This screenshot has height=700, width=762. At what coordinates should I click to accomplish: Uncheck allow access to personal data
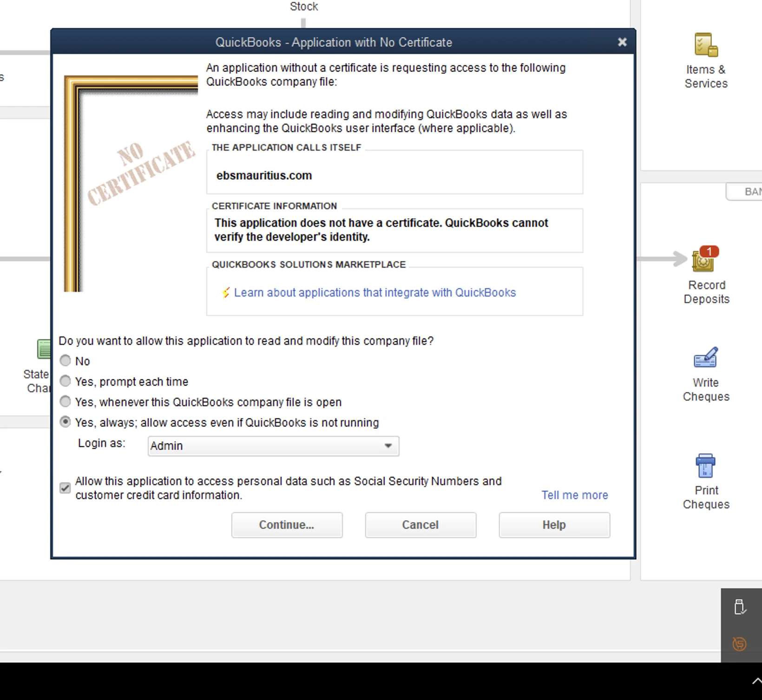pos(65,488)
